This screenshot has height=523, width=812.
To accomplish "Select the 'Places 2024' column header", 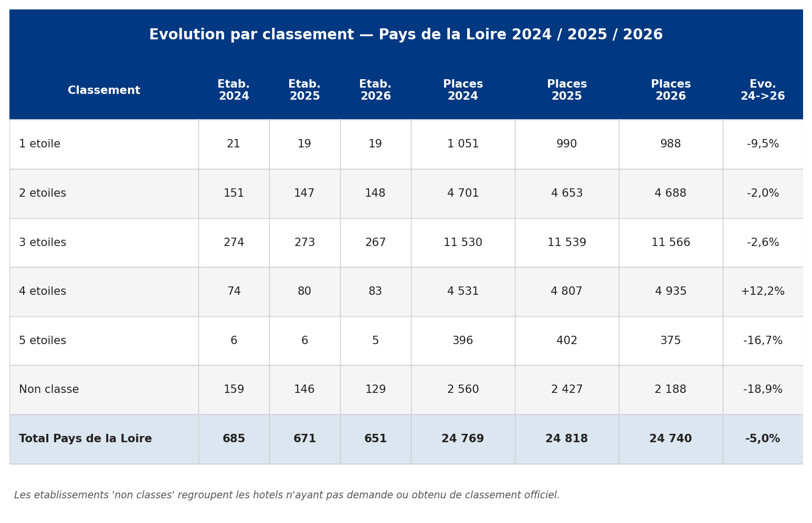I will click(463, 91).
